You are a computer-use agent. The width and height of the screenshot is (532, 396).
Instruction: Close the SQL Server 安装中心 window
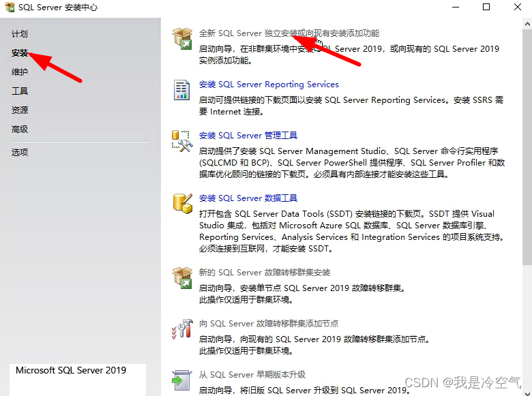click(x=518, y=7)
